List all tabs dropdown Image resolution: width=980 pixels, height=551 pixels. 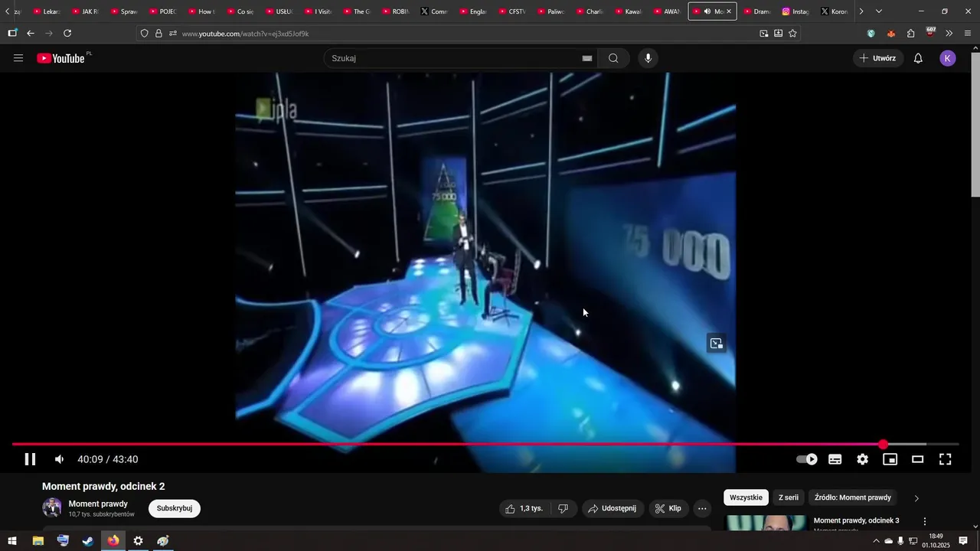tap(878, 11)
